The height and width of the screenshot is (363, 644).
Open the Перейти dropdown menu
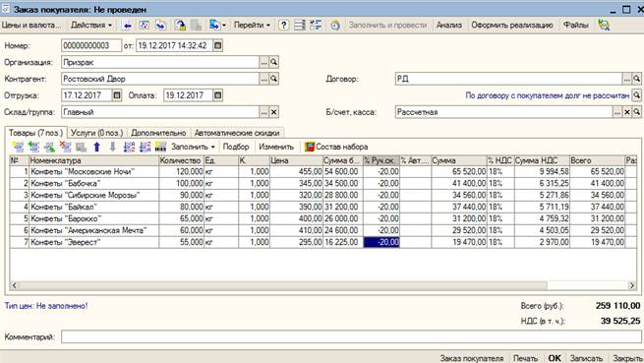point(252,25)
